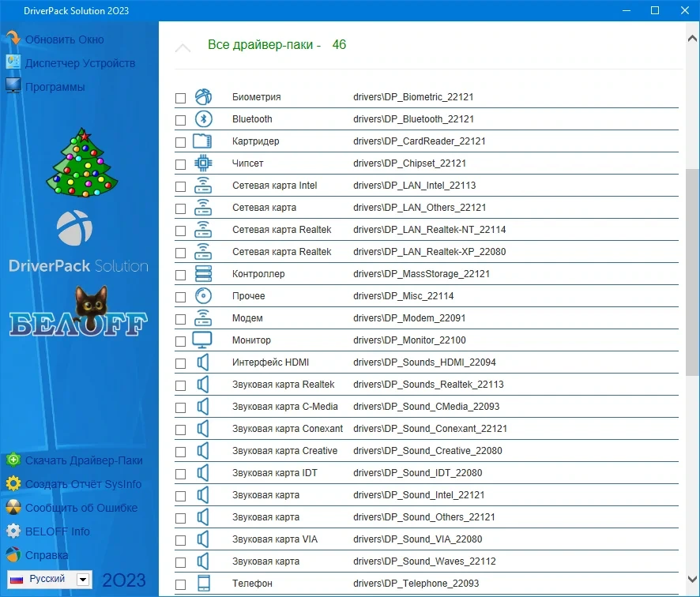The image size is (700, 597).
Task: Click drivers\DP_Sound_Intel_22121 path
Action: tap(419, 495)
